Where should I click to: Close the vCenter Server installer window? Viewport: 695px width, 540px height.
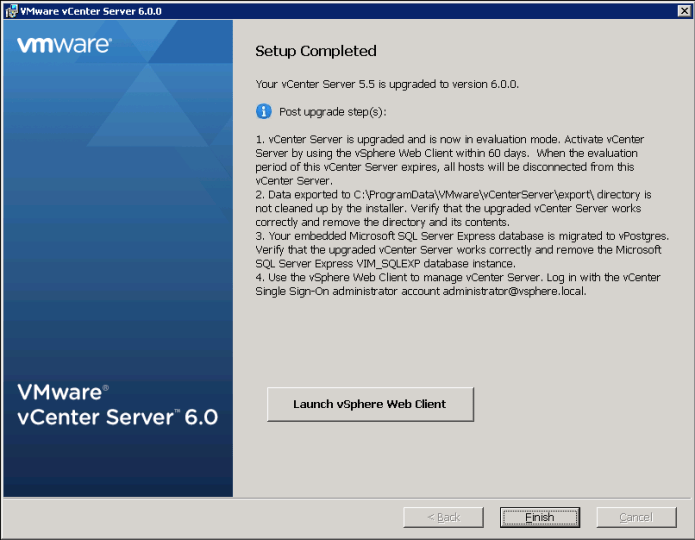pos(683,10)
